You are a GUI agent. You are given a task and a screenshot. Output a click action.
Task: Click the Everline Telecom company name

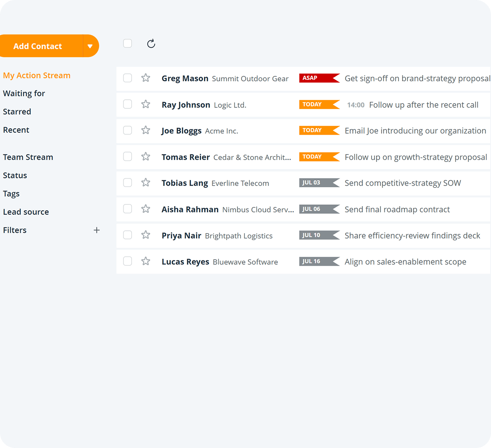[240, 183]
